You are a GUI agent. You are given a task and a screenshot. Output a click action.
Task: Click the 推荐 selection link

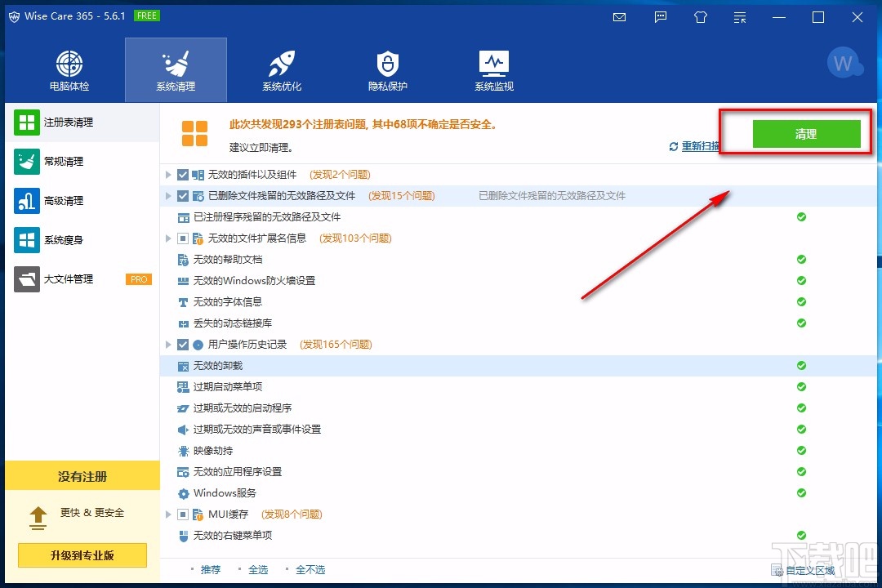tap(211, 570)
